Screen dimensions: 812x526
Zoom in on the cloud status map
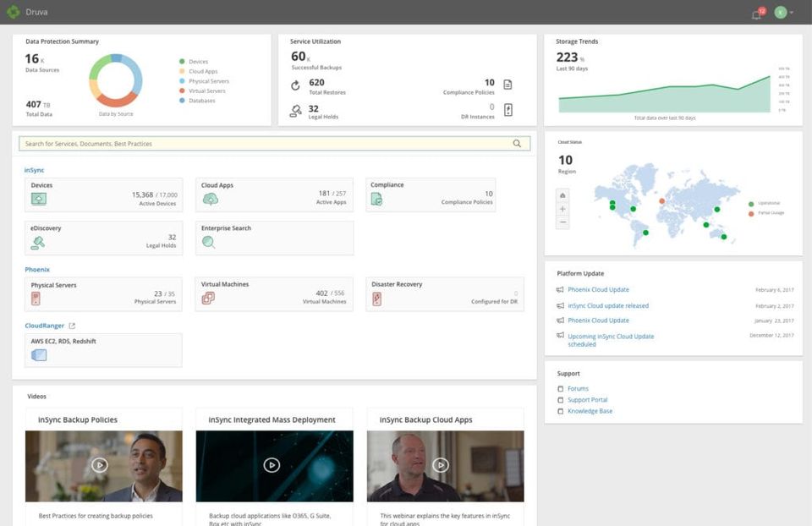click(x=562, y=209)
